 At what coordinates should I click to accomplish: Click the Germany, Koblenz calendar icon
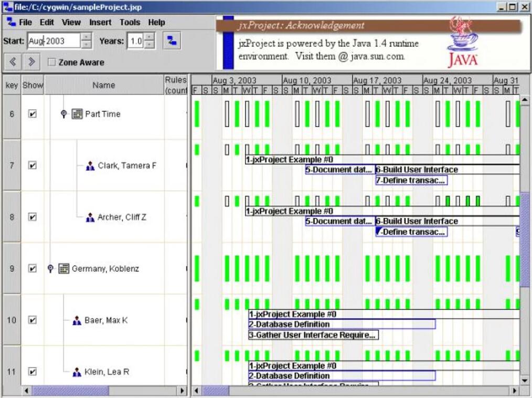(x=64, y=269)
